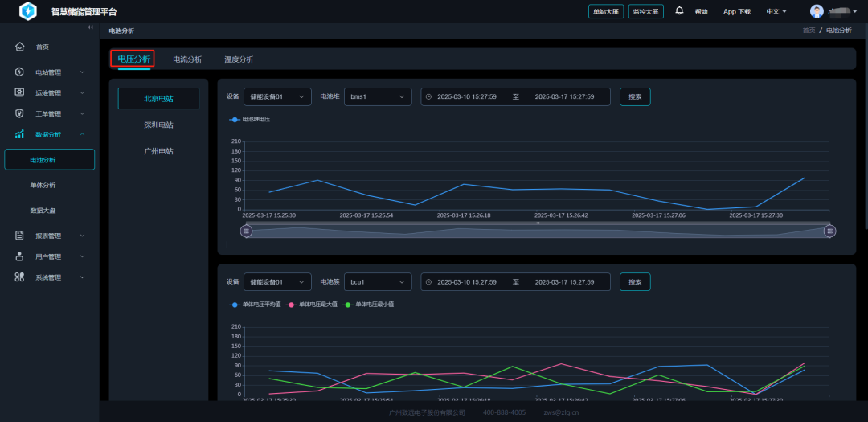Click clock icon in first date range

(x=428, y=97)
